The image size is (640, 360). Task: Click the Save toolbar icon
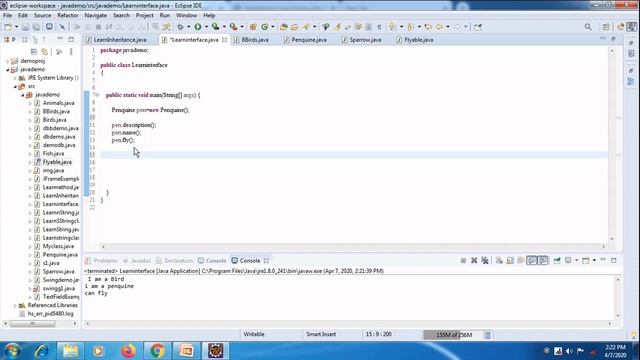tap(25, 27)
